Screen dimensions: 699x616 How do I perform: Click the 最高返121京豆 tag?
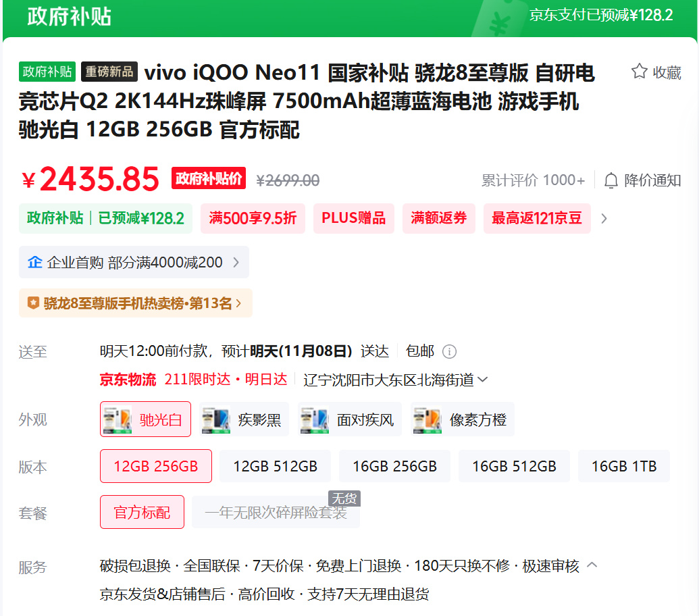(x=537, y=218)
